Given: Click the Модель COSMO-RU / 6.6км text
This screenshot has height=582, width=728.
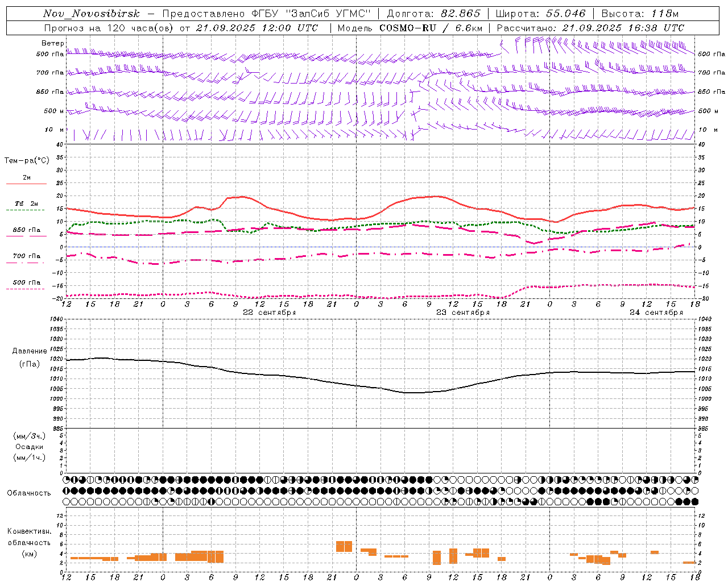Looking at the screenshot, I should [x=409, y=28].
